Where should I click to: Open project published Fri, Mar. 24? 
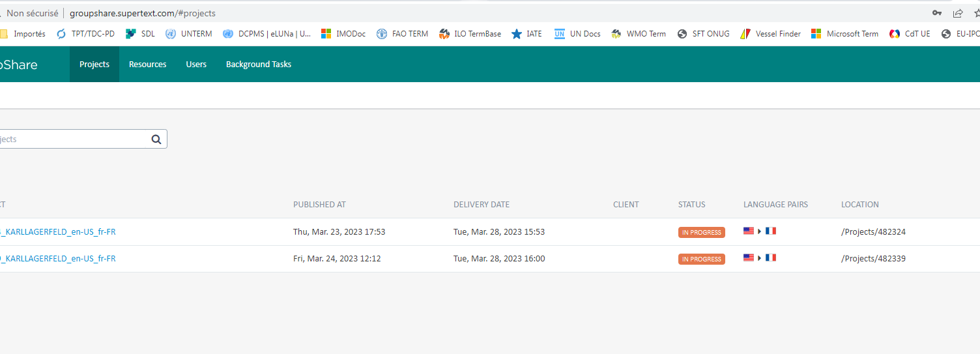pyautogui.click(x=58, y=259)
